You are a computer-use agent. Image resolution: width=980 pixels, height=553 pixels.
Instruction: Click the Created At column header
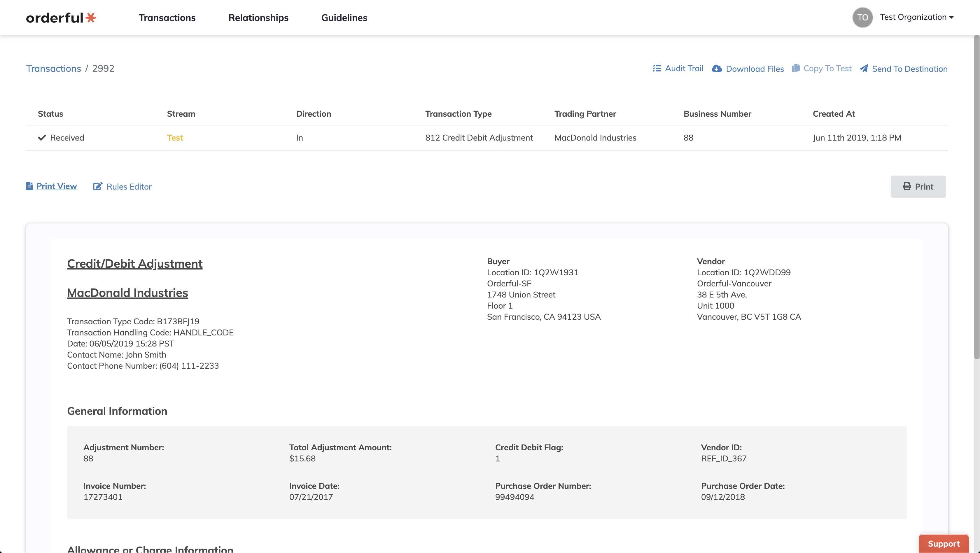click(834, 114)
